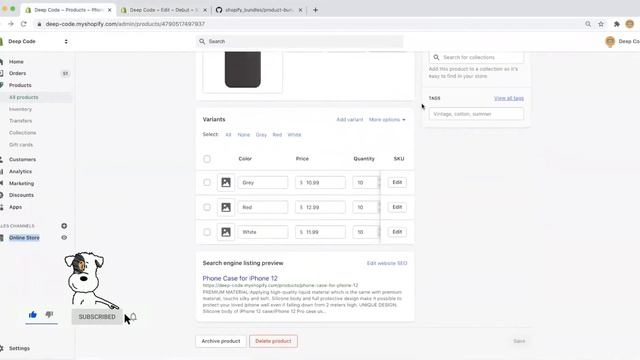Click Edit website SEO link
Viewport: 640px width, 360px height.
tap(387, 263)
